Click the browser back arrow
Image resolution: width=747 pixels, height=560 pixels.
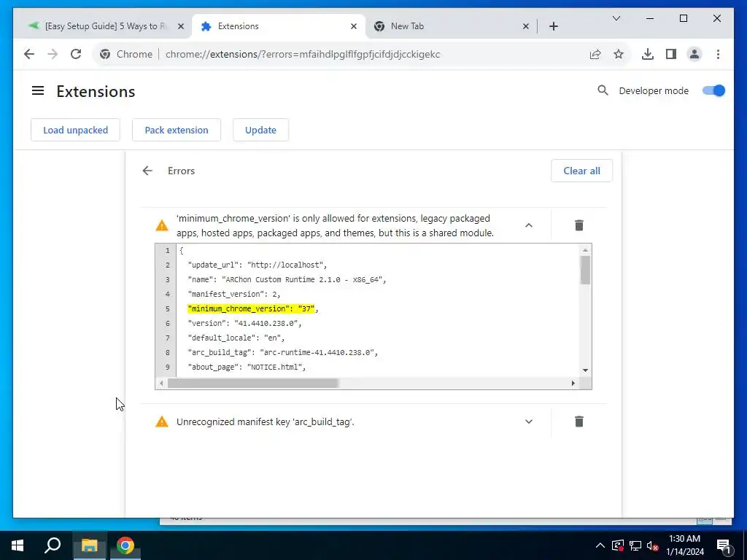coord(29,54)
